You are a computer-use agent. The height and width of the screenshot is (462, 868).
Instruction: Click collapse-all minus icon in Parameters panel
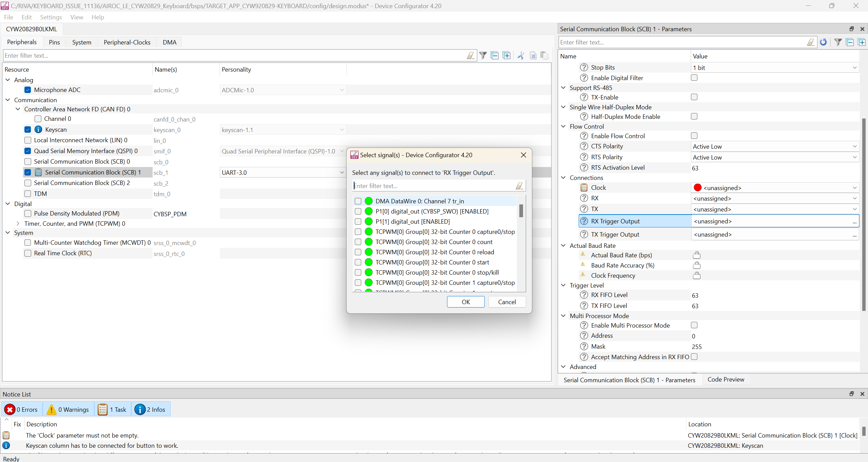click(850, 42)
